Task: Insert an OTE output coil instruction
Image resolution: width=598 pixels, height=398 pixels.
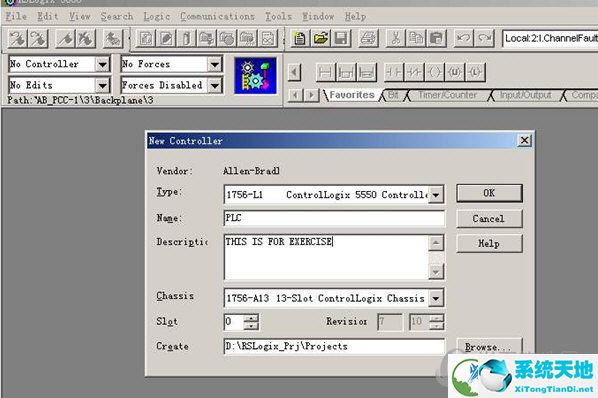Action: 434,72
